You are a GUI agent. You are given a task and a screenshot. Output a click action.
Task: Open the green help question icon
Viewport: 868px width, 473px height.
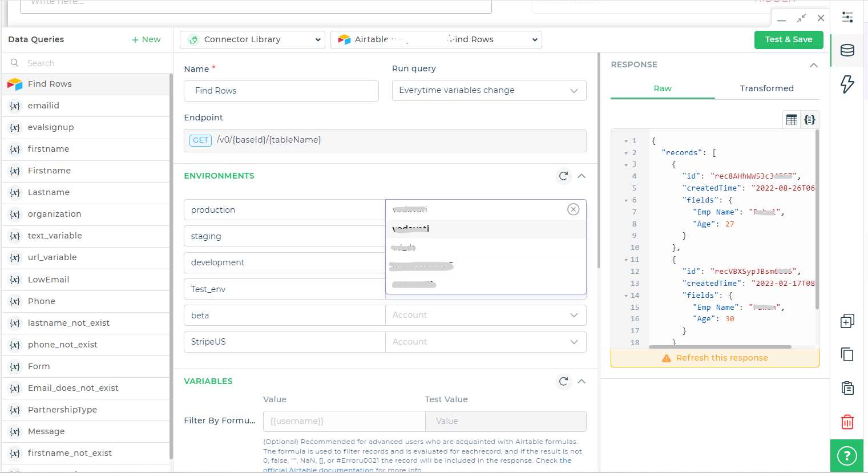847,456
